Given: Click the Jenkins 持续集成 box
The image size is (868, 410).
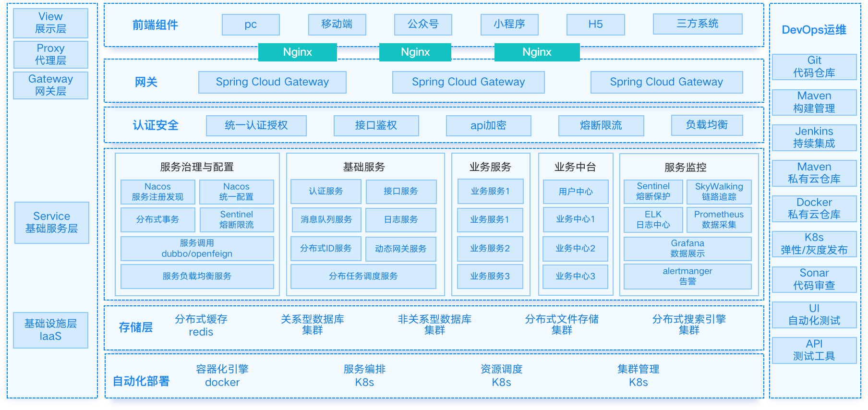Looking at the screenshot, I should (x=815, y=138).
